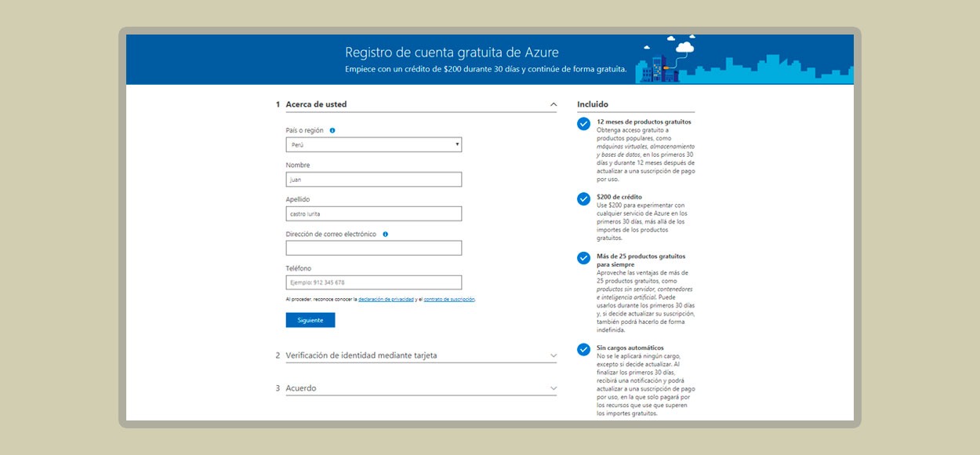Open the contrato de suscripción link
The height and width of the screenshot is (455, 980).
pyautogui.click(x=449, y=299)
